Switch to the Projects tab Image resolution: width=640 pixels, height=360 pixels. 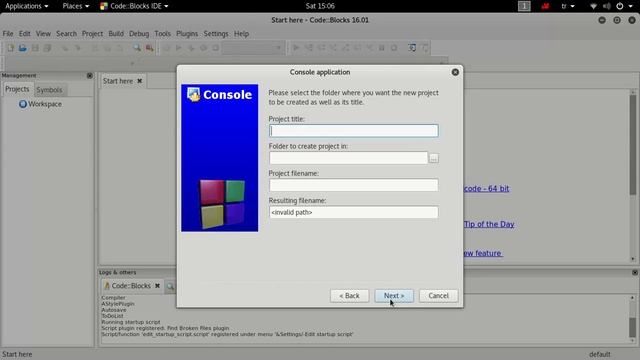click(17, 89)
